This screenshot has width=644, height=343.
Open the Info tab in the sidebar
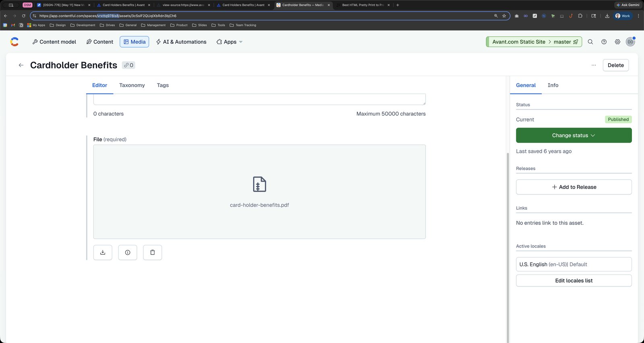[553, 85]
